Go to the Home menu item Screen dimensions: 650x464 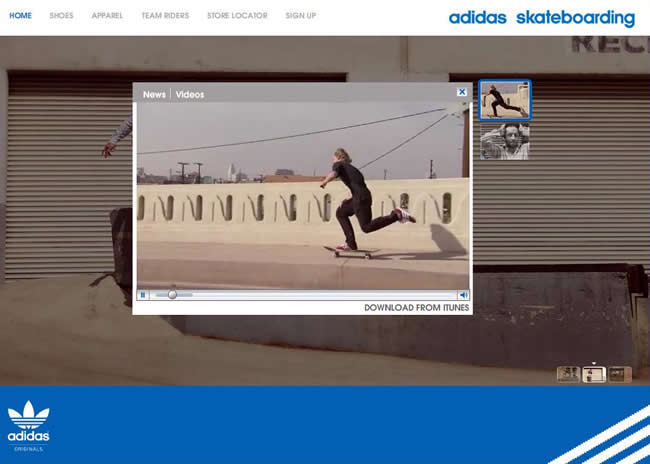point(20,16)
